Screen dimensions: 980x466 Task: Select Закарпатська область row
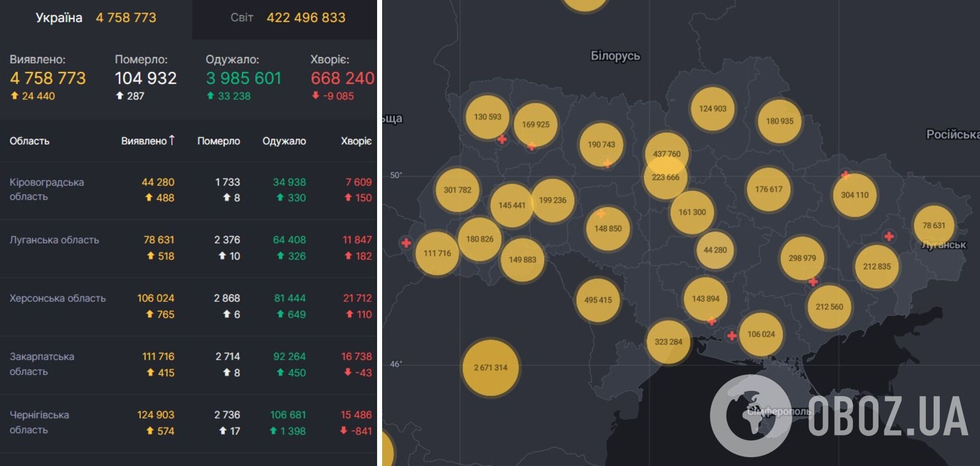(x=189, y=365)
